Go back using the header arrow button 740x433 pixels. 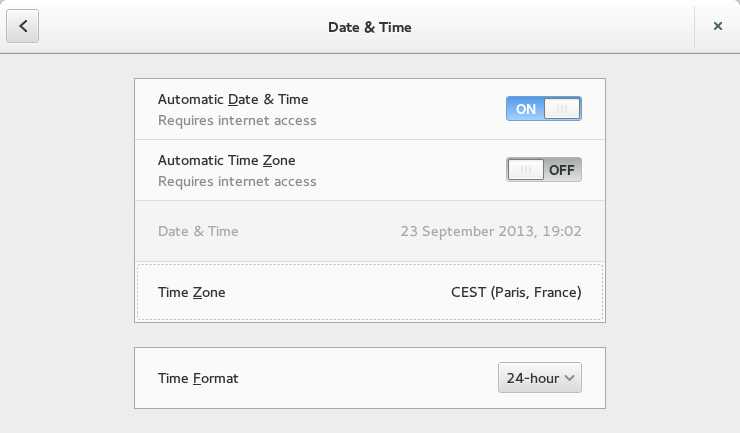pyautogui.click(x=22, y=27)
